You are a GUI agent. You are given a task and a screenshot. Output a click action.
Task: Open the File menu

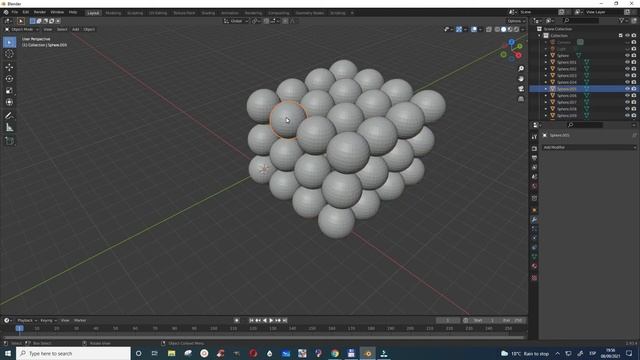point(15,12)
